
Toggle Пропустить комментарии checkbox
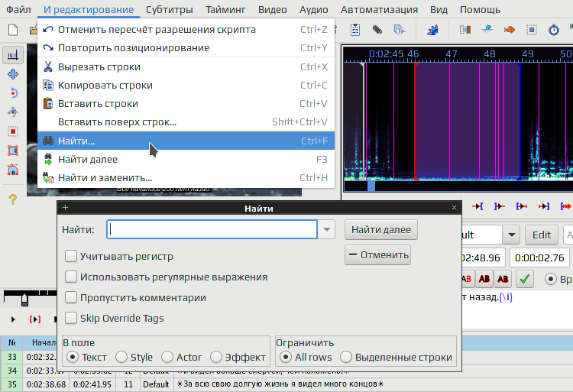click(x=71, y=297)
